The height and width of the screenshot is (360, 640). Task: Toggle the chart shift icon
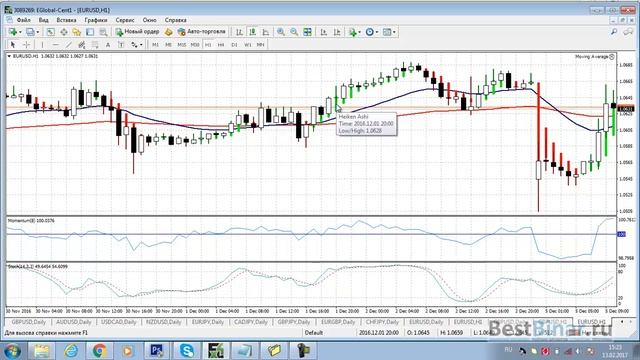[337, 32]
